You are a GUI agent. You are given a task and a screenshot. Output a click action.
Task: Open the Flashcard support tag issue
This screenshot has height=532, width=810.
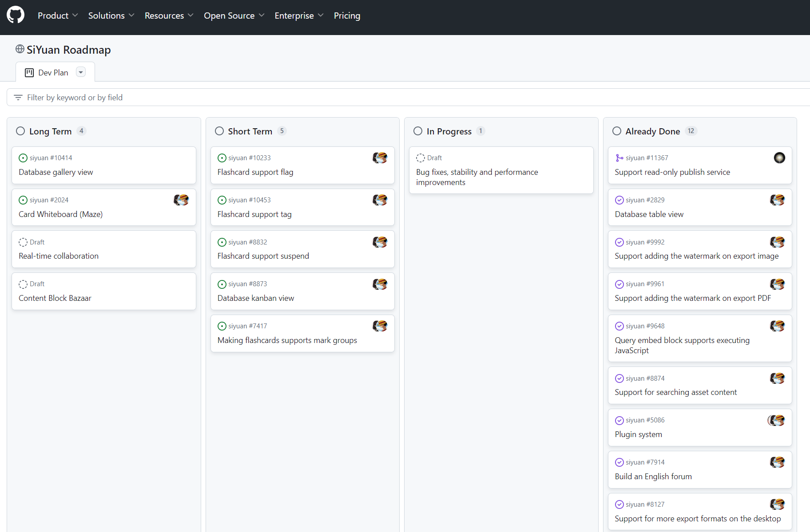coord(254,214)
